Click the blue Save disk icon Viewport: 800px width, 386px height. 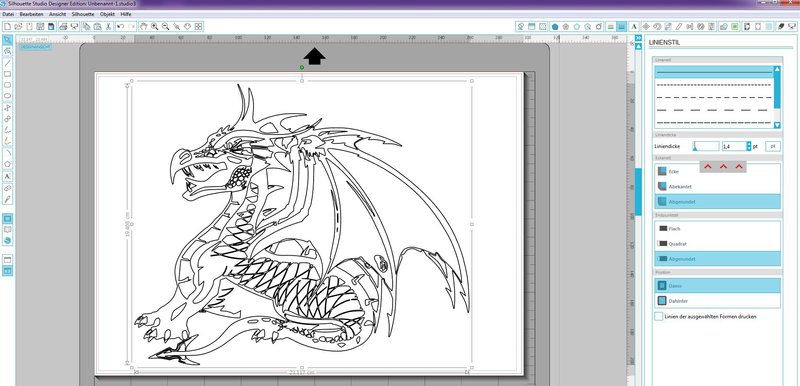click(51, 26)
